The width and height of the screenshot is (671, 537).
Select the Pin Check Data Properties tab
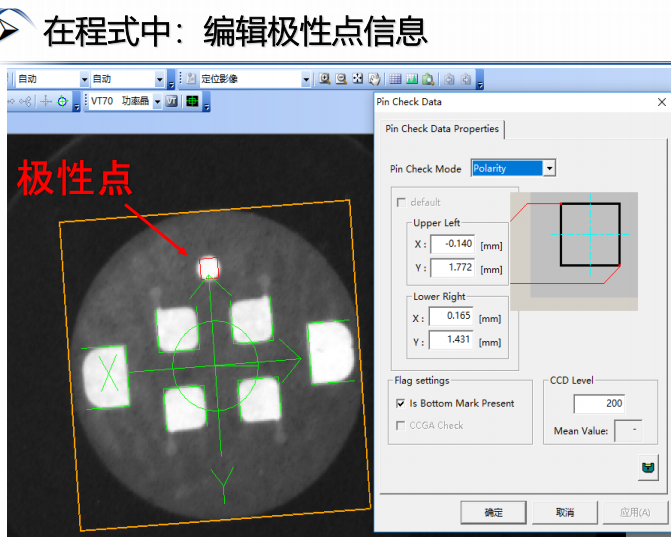(x=442, y=129)
